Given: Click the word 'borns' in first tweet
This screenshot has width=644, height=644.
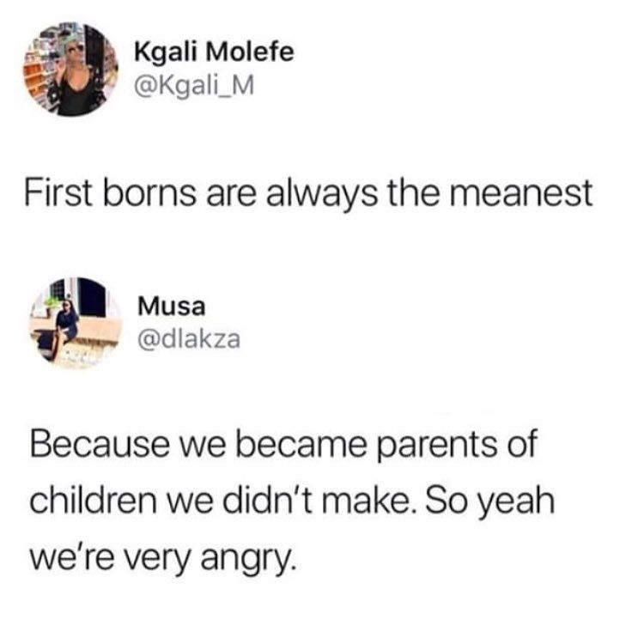Looking at the screenshot, I should [x=149, y=193].
